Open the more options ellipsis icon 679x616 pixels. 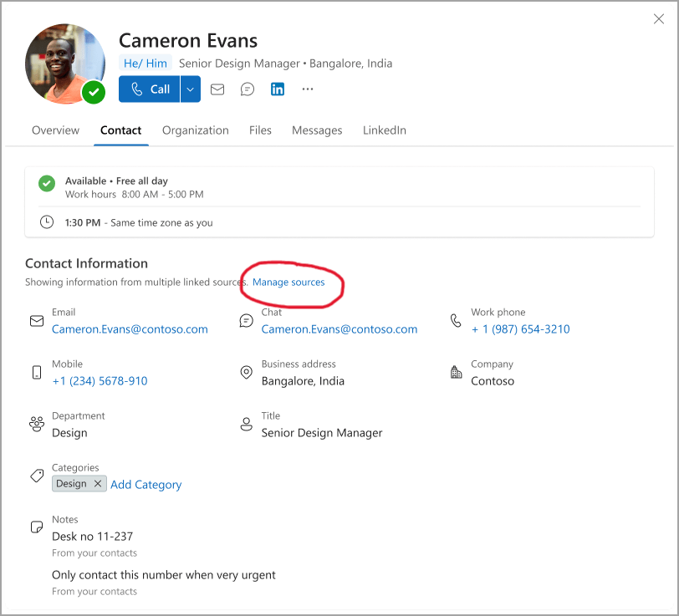[307, 89]
